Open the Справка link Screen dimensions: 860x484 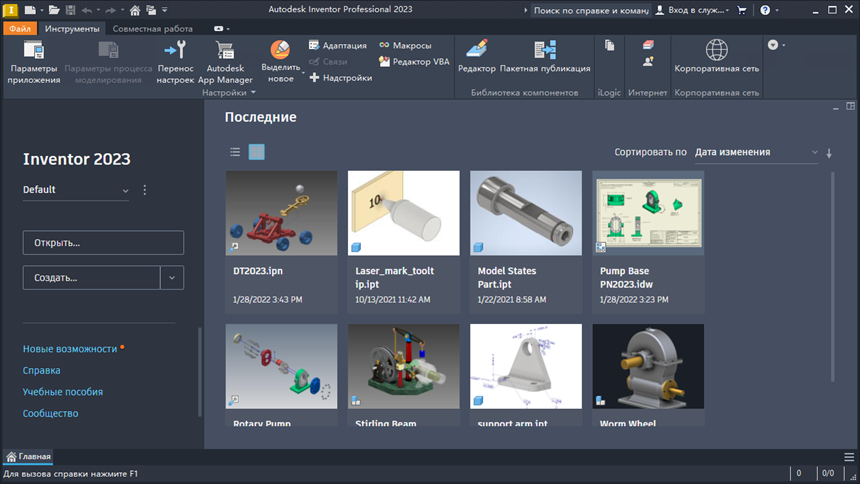42,370
